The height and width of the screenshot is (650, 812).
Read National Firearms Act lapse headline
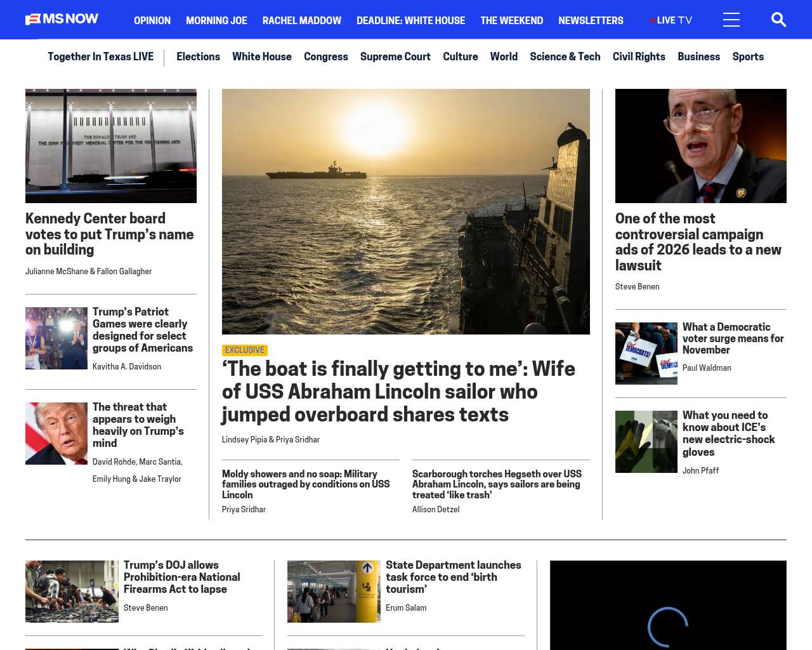click(182, 577)
